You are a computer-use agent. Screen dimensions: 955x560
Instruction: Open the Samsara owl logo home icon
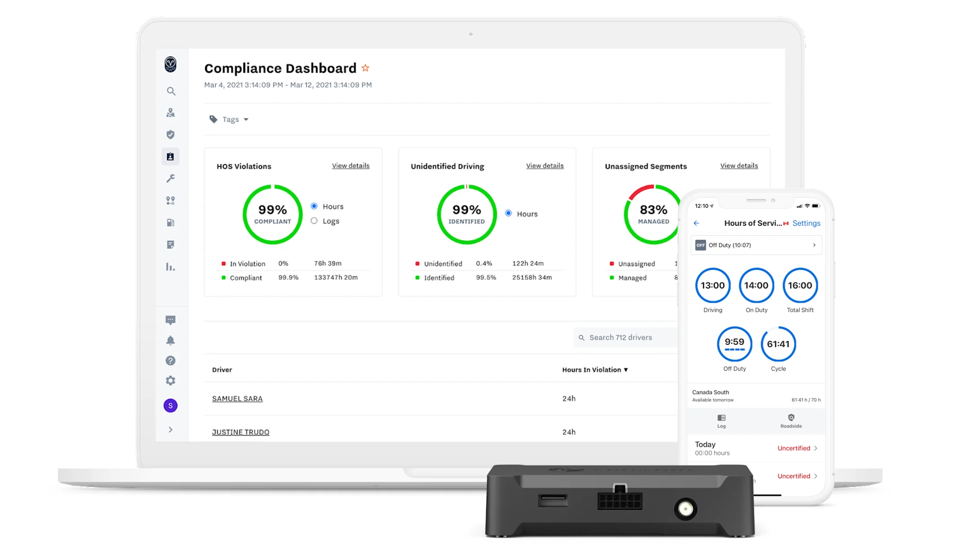coord(171,65)
